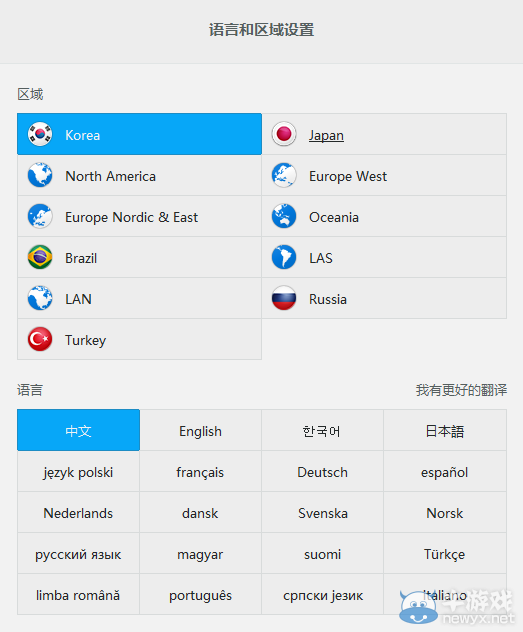Choose Europe Nordic & East region
This screenshot has height=632, width=523.
(139, 216)
